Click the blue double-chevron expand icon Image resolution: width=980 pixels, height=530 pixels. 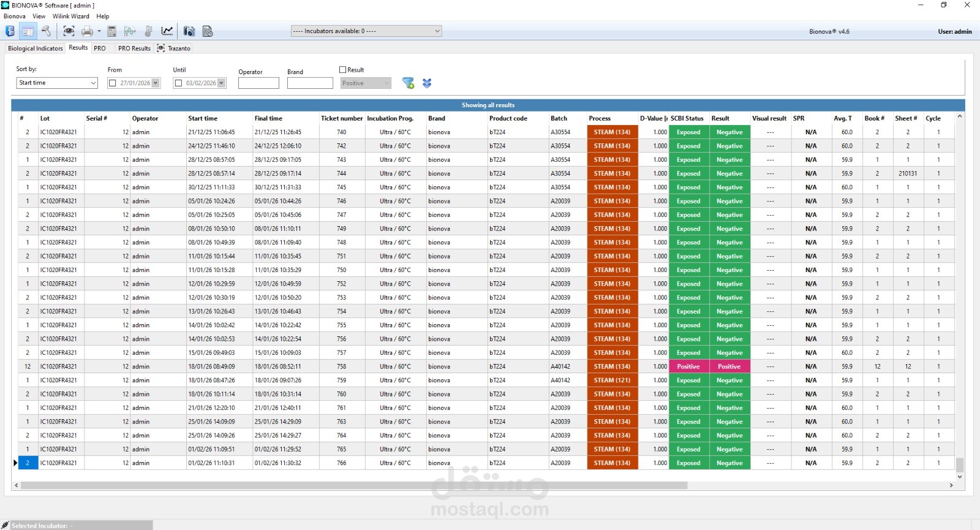pos(427,83)
